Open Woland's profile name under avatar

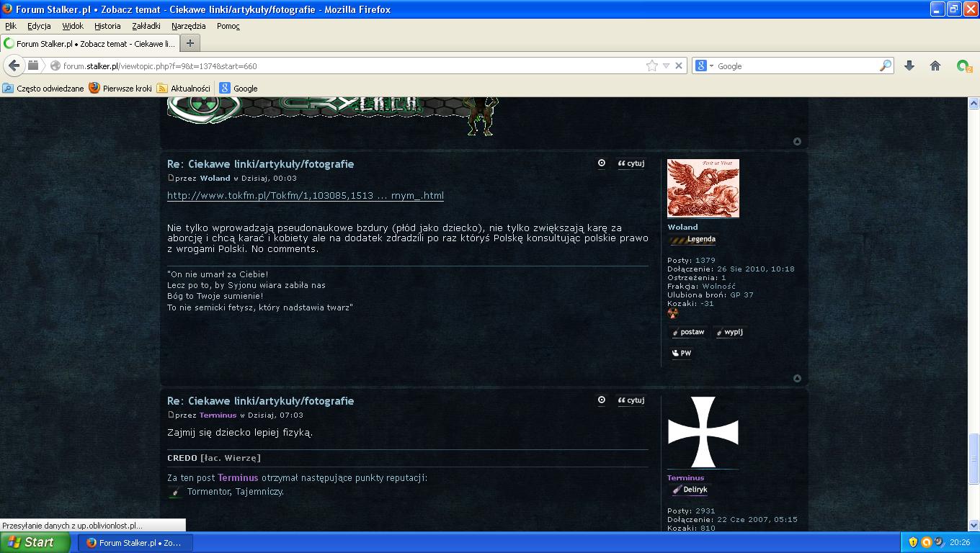point(682,227)
